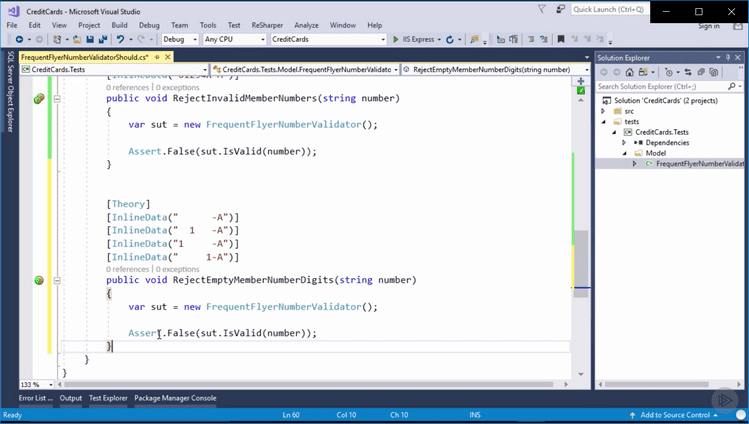Switch to the Test Explorer tab
749x424 pixels.
[108, 398]
